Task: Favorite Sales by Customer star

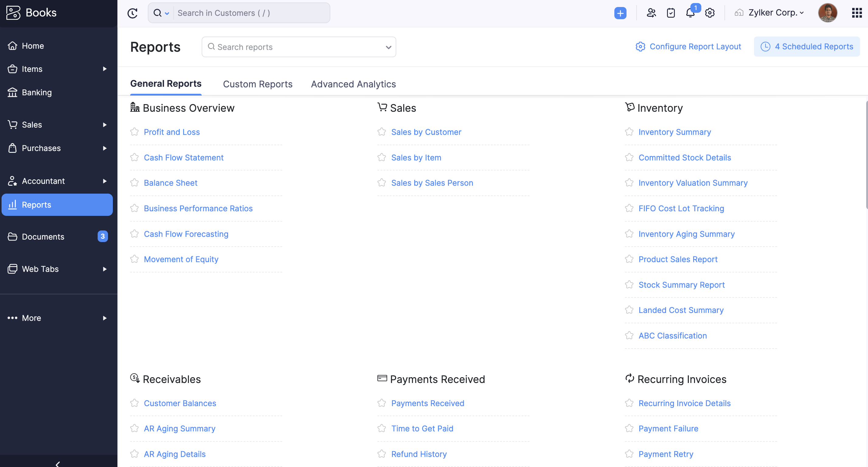Action: [x=382, y=132]
